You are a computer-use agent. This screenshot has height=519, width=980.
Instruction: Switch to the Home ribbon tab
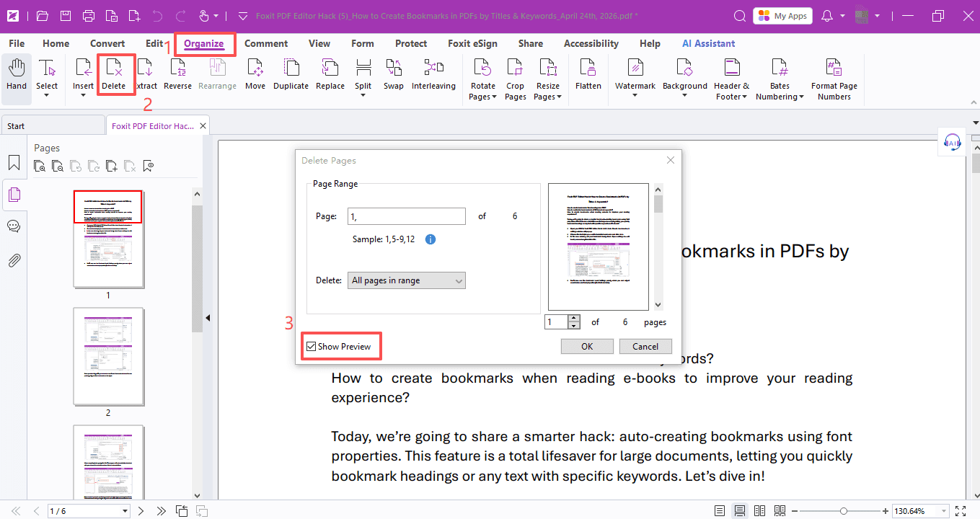(56, 43)
